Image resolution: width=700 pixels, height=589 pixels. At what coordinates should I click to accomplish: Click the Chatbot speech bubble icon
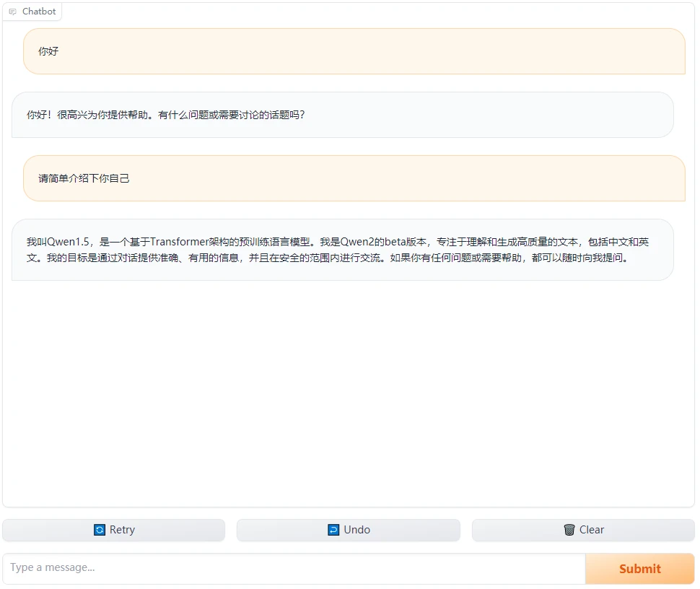point(12,12)
